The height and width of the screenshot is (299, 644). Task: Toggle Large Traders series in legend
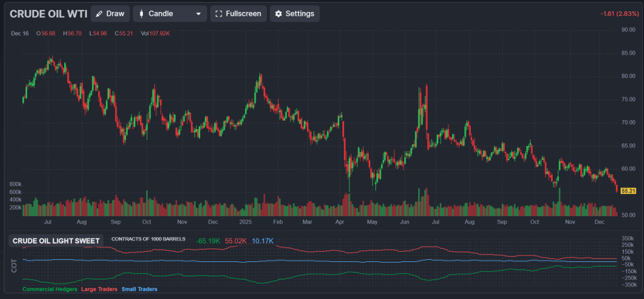click(x=98, y=290)
